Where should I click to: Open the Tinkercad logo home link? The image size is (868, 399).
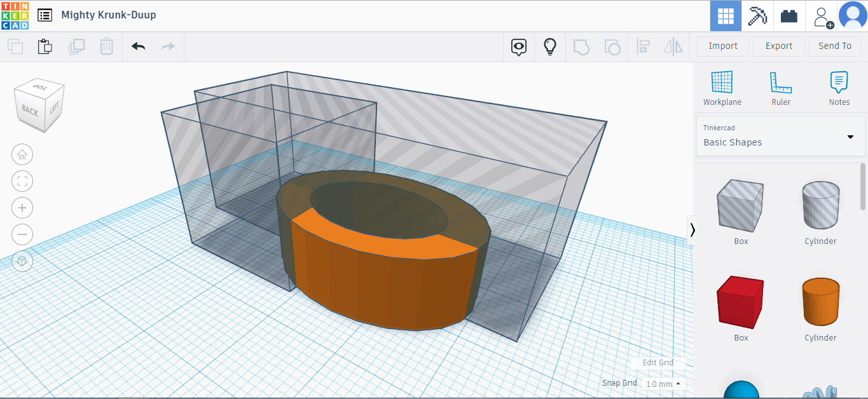click(15, 15)
